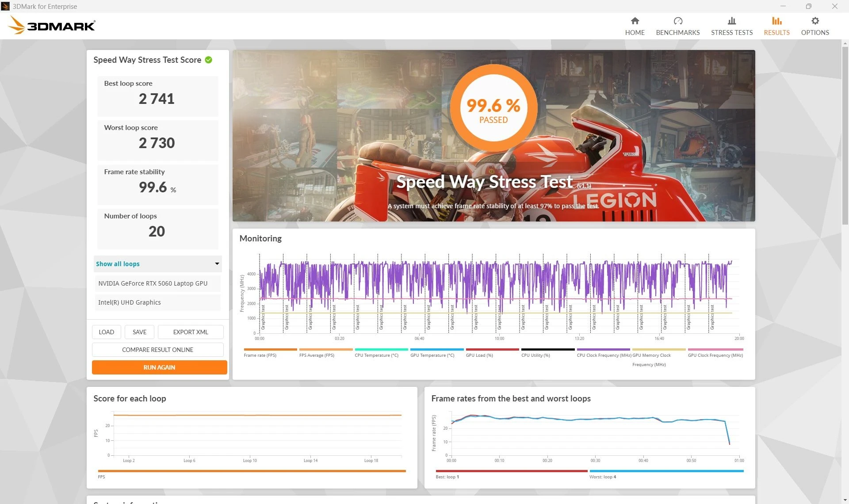Viewport: 849px width, 504px height.
Task: Click the EXPORT XML button
Action: click(190, 332)
